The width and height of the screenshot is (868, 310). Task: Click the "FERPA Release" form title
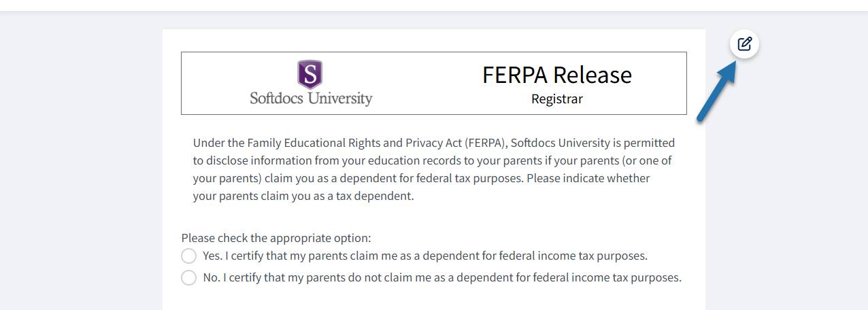tap(556, 75)
